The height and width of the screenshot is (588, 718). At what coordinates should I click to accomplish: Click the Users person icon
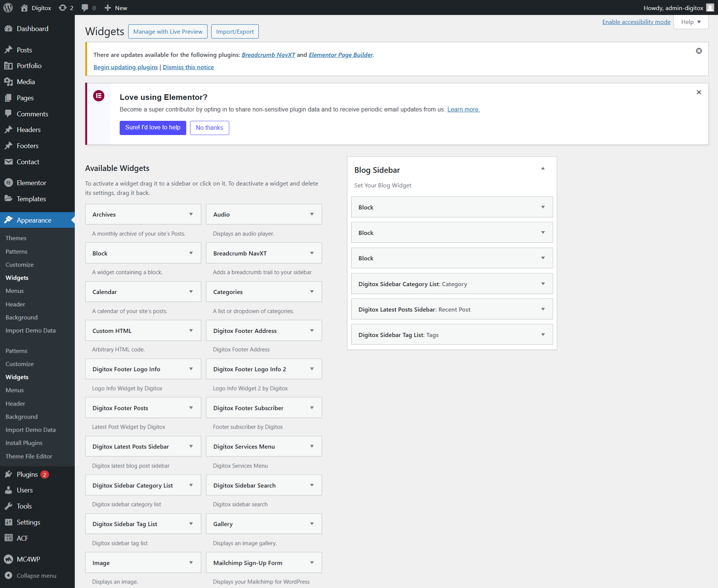coord(9,490)
